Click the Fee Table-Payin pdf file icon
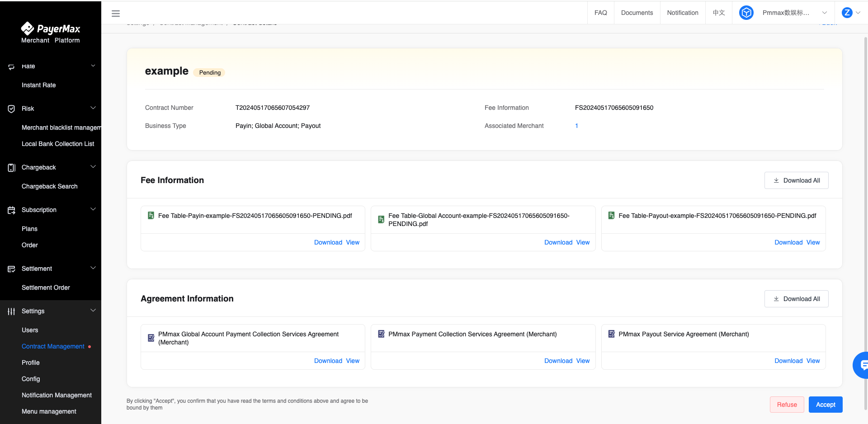 click(151, 216)
